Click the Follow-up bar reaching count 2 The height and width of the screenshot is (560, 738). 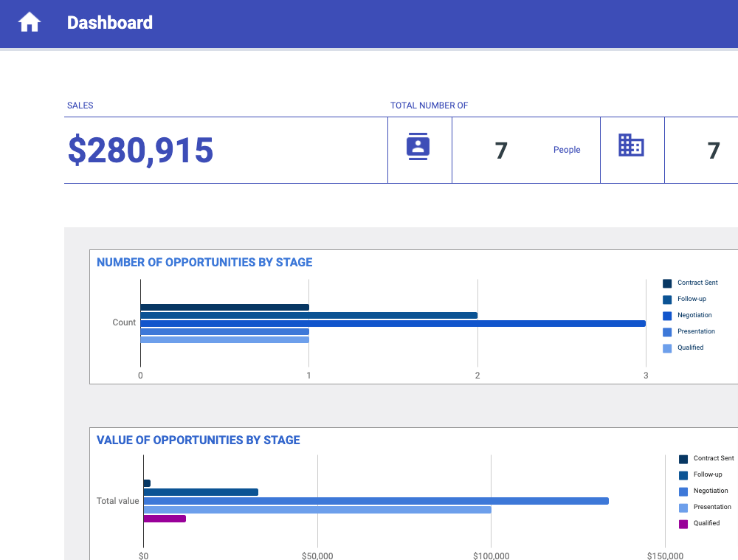click(308, 315)
